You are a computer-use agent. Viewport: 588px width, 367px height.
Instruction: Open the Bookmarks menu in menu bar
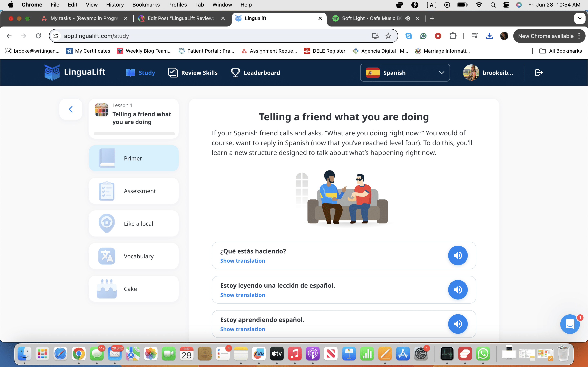(x=146, y=5)
